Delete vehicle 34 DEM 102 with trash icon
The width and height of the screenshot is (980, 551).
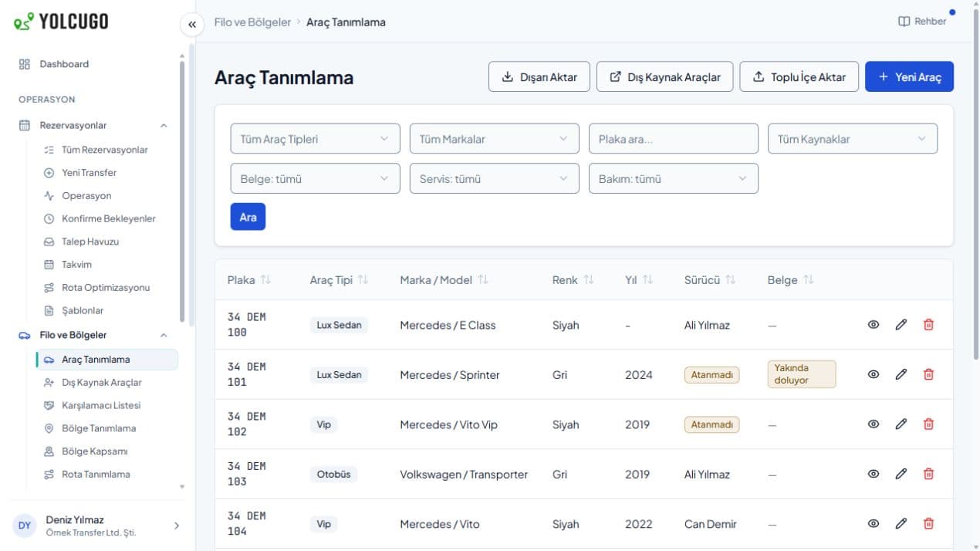[x=928, y=424]
